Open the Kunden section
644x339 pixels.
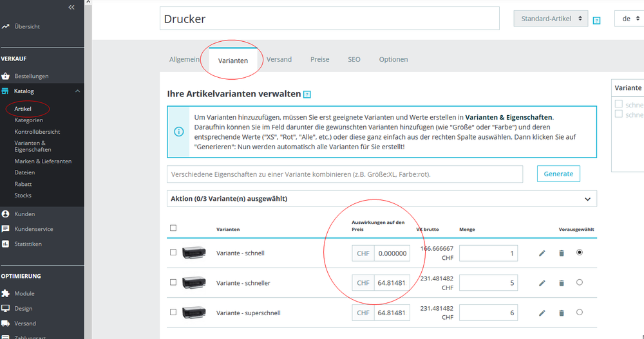tap(24, 214)
